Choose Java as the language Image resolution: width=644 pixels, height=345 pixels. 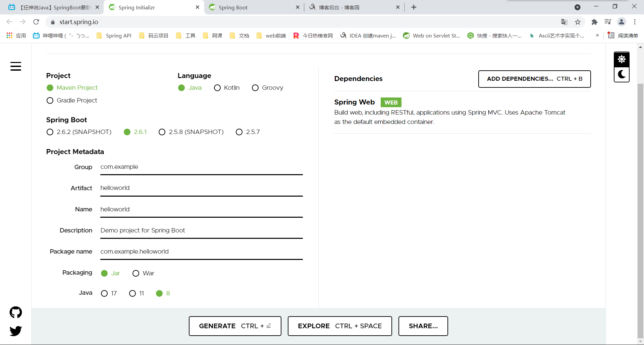[190, 88]
